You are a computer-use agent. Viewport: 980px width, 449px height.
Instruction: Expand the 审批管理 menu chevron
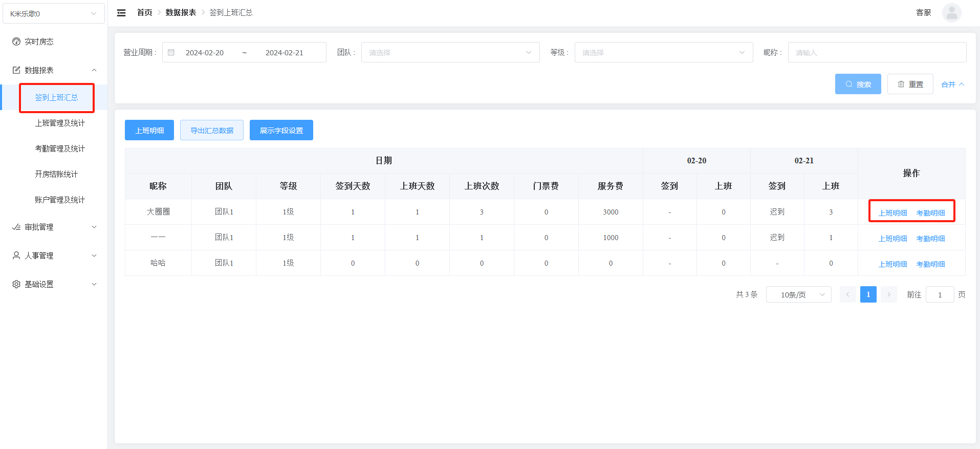click(94, 227)
